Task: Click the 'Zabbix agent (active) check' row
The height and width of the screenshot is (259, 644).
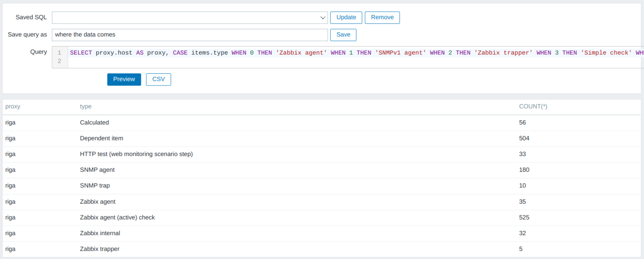Action: (x=117, y=218)
